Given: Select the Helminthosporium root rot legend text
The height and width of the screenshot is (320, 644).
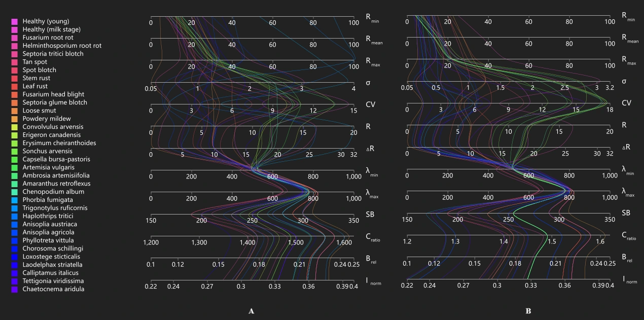Looking at the screenshot, I should (62, 46).
